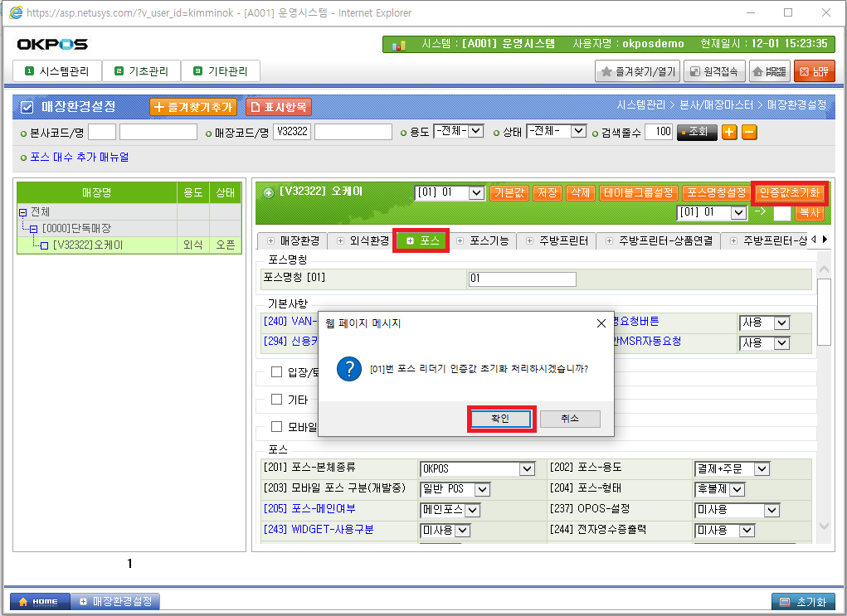Toggle the 입장/퇴장 checkbox
This screenshot has height=616, width=847.
[277, 372]
